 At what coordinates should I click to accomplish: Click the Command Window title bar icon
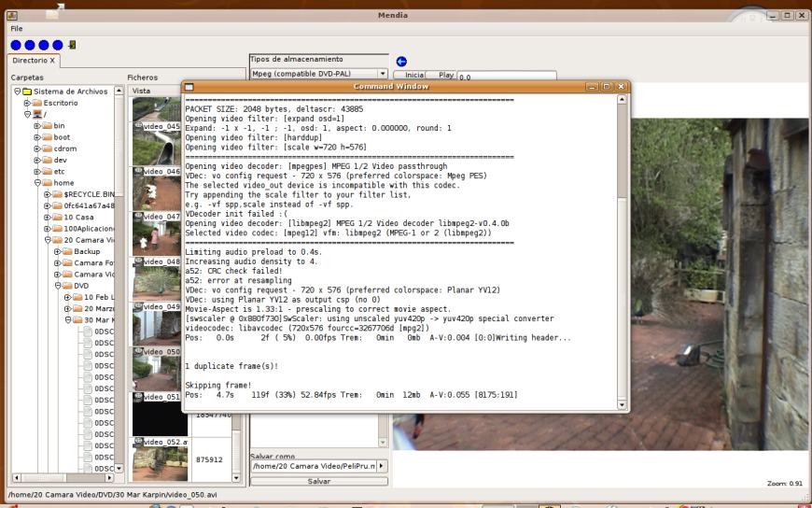tap(189, 87)
